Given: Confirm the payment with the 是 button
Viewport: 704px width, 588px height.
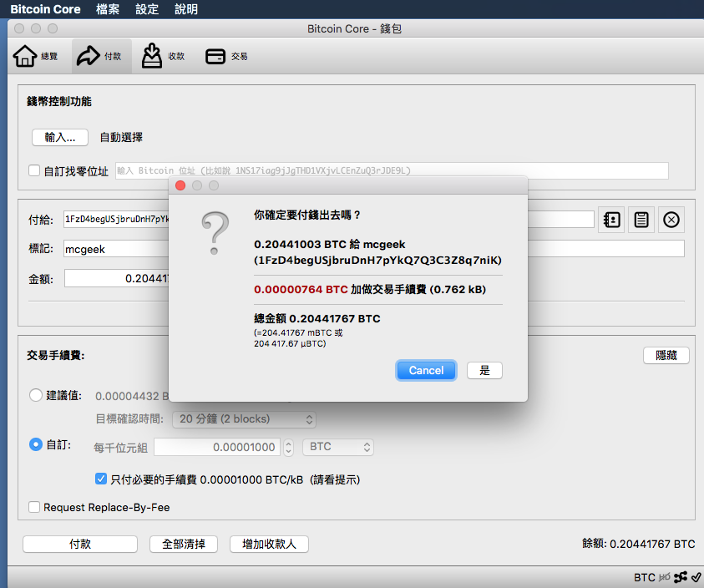Looking at the screenshot, I should (x=484, y=371).
